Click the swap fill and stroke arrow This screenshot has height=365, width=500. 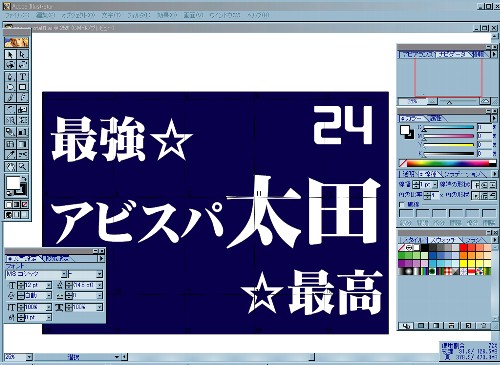pos(24,179)
